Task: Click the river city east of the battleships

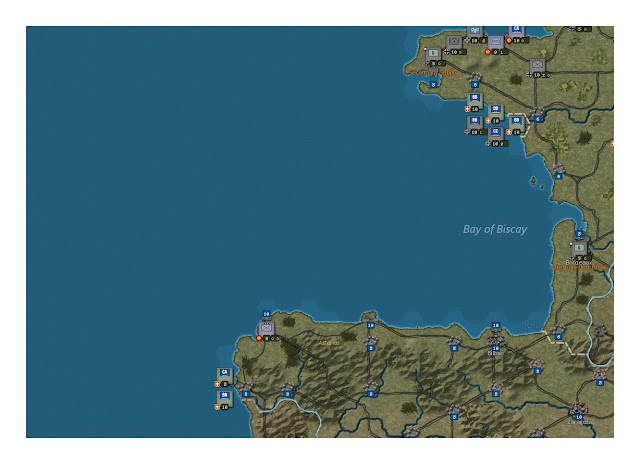Action: [x=537, y=112]
